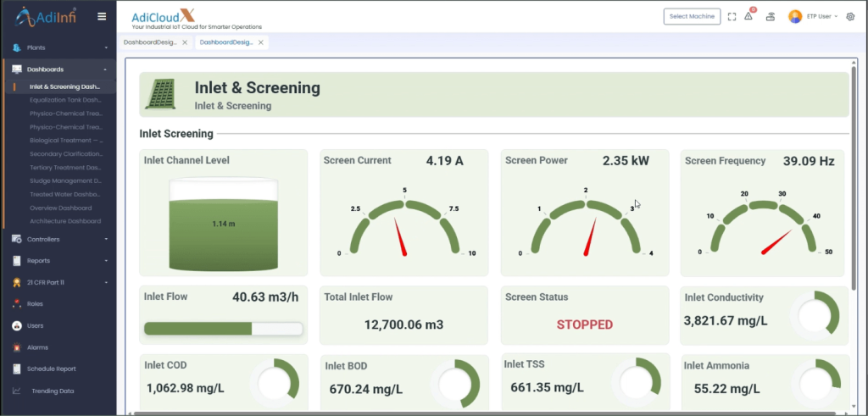Open Treated Water Dashboard item
Viewport: 868px width, 416px height.
(64, 194)
